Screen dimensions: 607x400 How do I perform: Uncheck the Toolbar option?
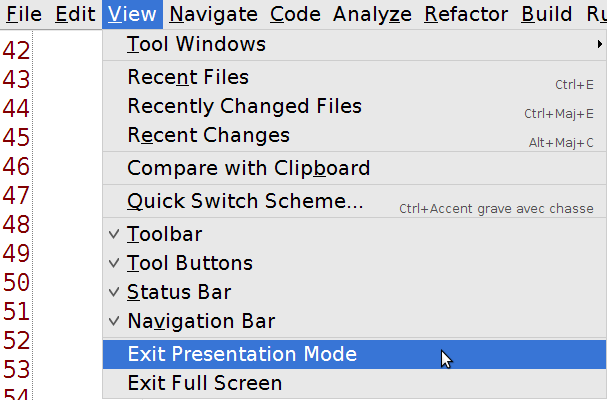(x=164, y=235)
